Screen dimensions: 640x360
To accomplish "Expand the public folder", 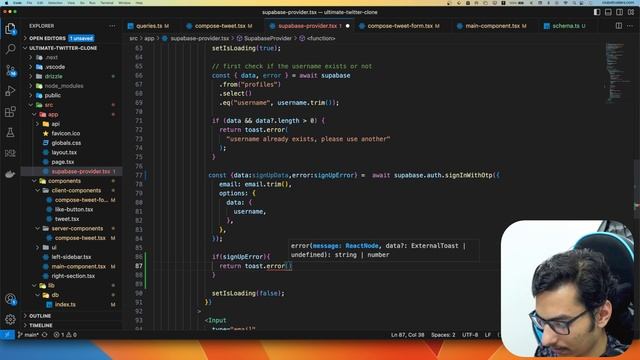I will click(53, 96).
